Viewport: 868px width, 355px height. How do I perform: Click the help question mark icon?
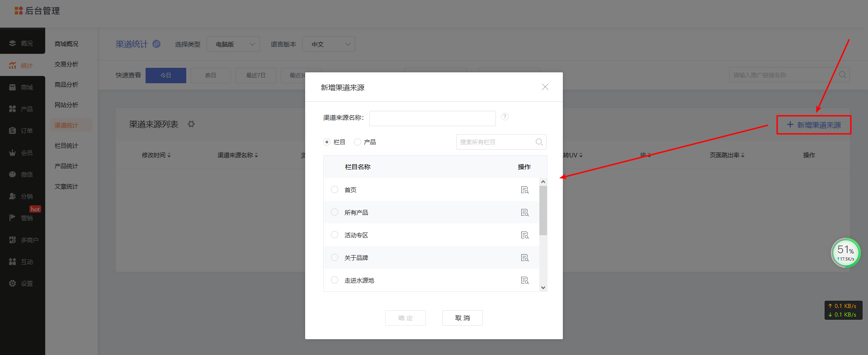505,117
